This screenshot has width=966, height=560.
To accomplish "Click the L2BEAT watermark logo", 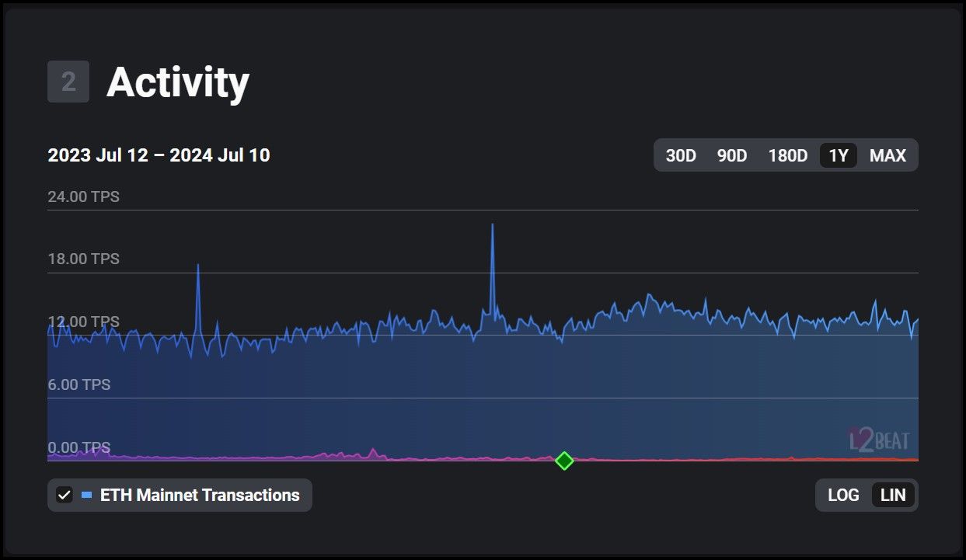I will click(879, 440).
